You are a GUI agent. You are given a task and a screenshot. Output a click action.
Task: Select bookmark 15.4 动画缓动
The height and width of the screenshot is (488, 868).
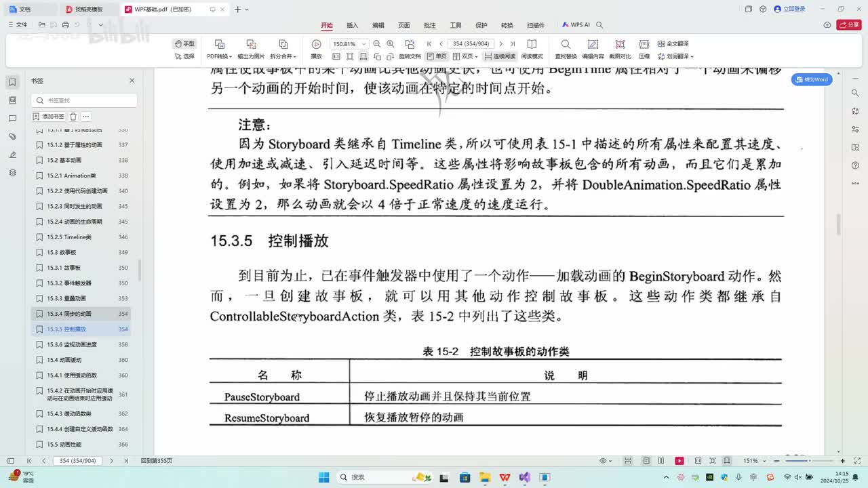pyautogui.click(x=81, y=360)
